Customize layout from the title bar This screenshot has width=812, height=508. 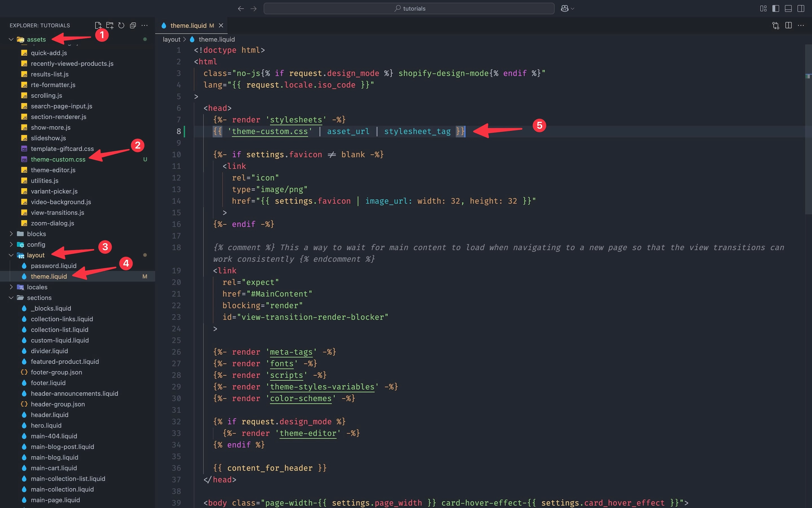[763, 8]
